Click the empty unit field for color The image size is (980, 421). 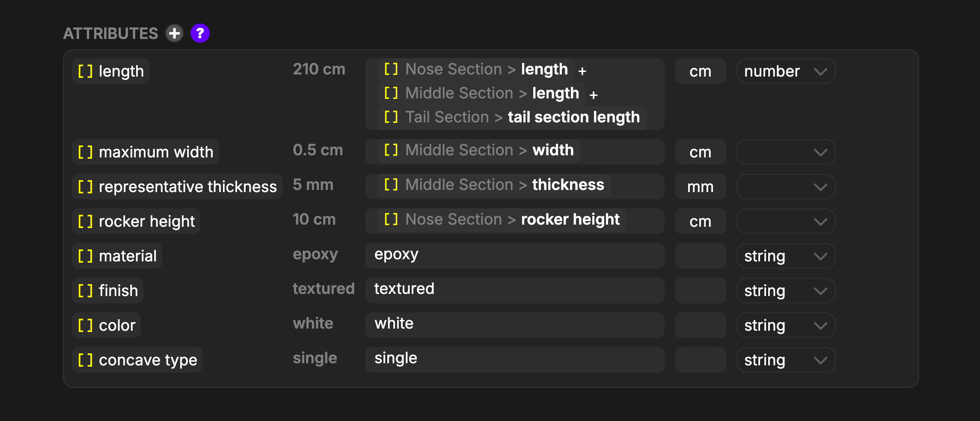[700, 325]
